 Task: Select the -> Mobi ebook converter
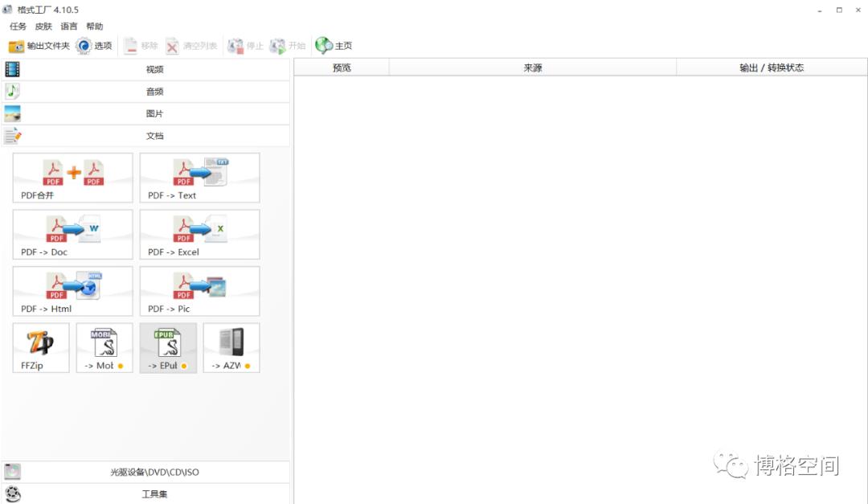coord(104,348)
